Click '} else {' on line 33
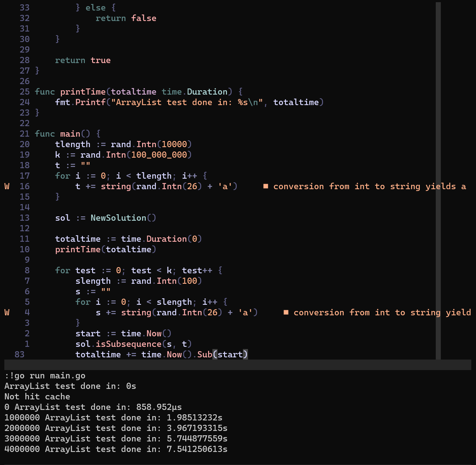The image size is (476, 465). (x=95, y=8)
